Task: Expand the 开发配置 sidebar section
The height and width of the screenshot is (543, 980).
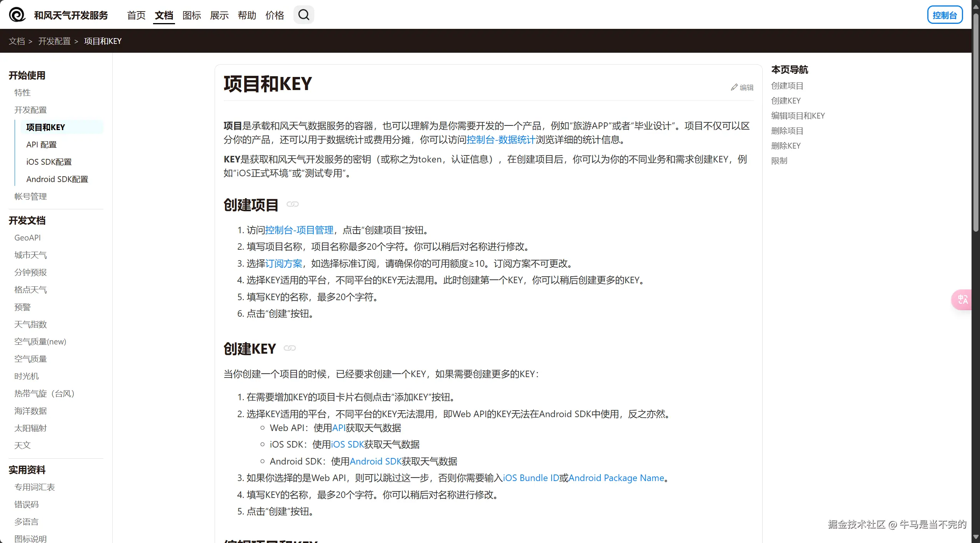Action: tap(30, 110)
